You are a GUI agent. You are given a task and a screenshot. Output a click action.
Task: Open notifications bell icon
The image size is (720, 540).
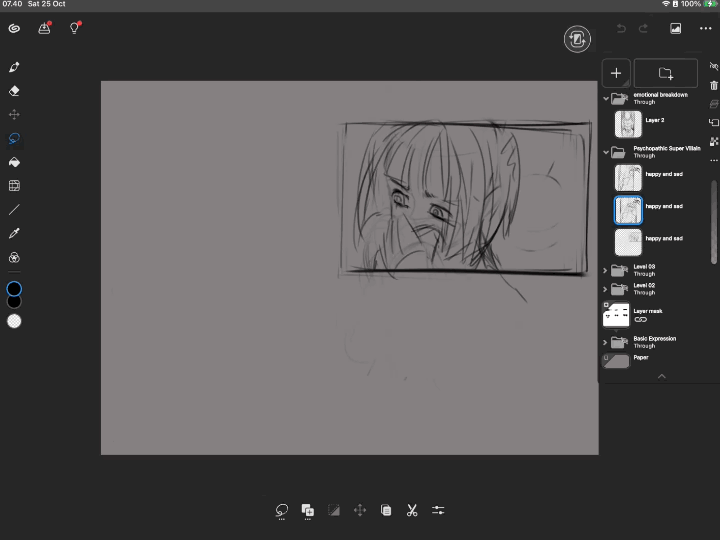pyautogui.click(x=44, y=28)
